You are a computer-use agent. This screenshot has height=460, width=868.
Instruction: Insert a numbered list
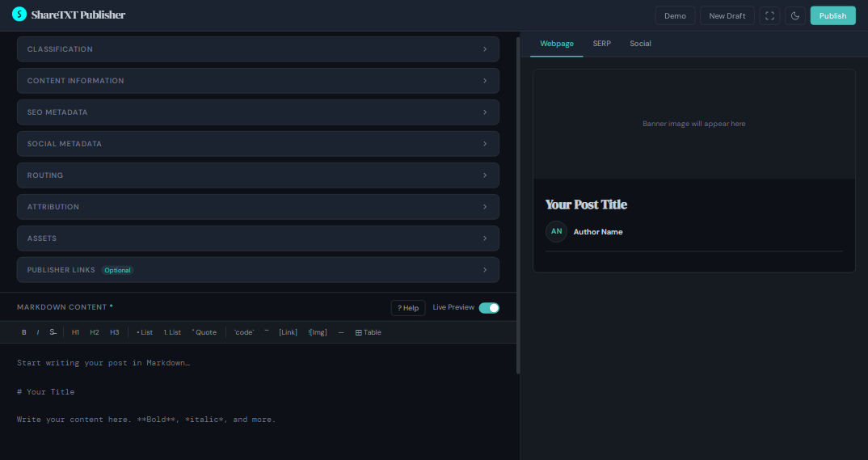172,332
